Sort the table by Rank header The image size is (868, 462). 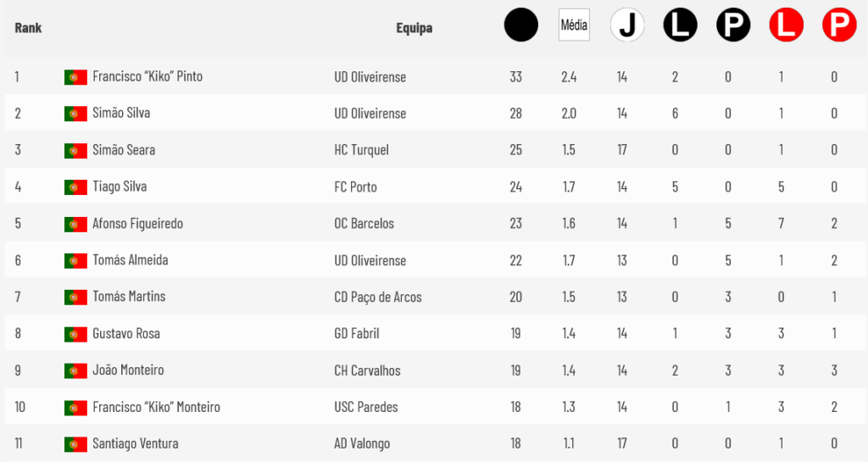click(x=28, y=28)
